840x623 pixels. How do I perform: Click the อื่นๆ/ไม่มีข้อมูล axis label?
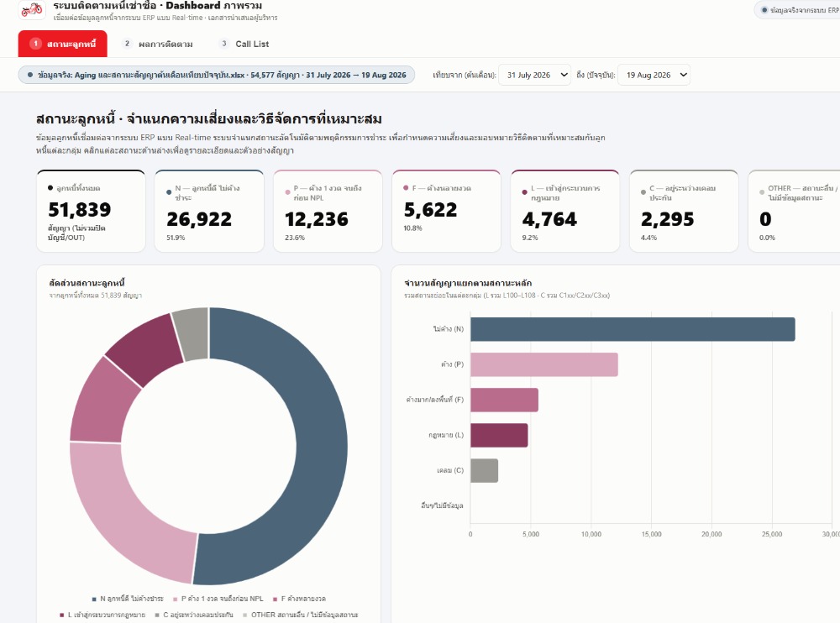click(442, 505)
